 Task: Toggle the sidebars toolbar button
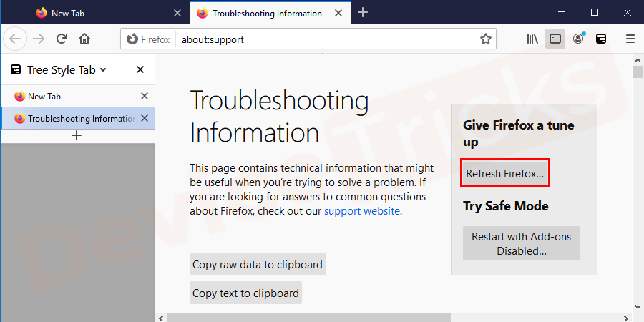tap(555, 39)
